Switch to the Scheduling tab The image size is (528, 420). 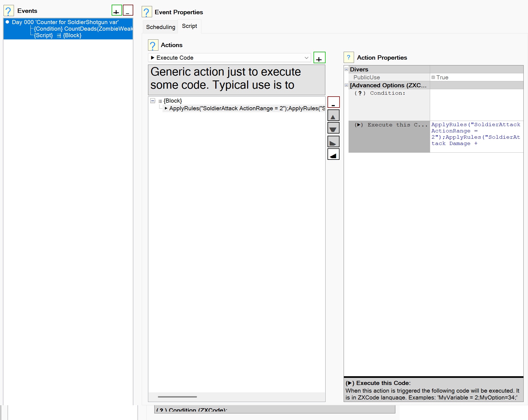(161, 27)
